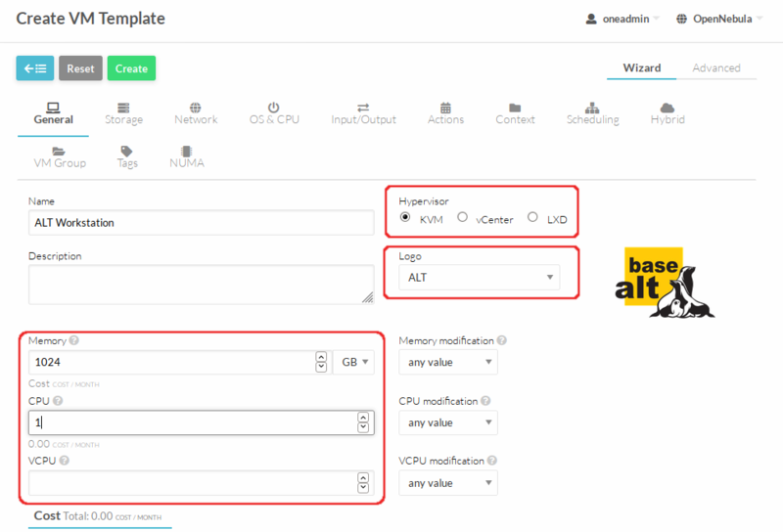
Task: Switch to the Wizard tab
Action: coord(642,67)
